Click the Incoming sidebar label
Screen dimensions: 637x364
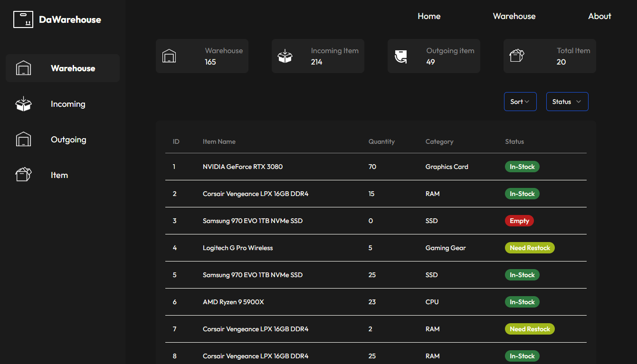(68, 104)
